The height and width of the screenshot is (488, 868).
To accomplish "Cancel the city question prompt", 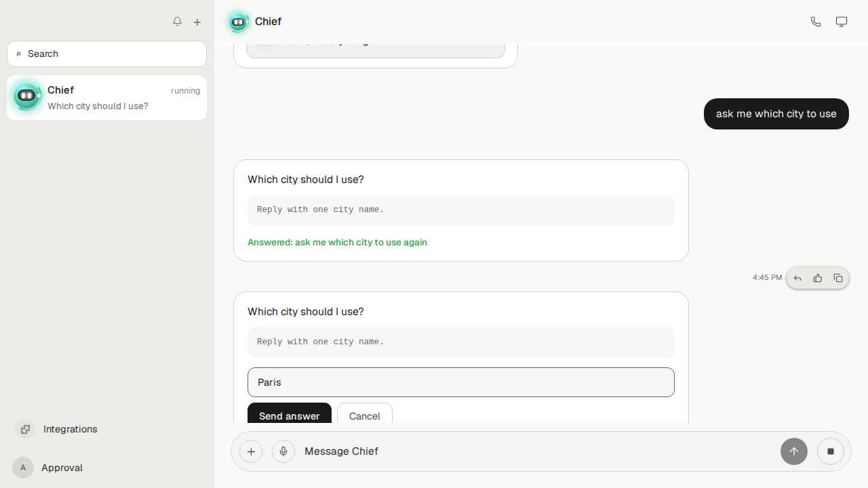I will pos(365,415).
